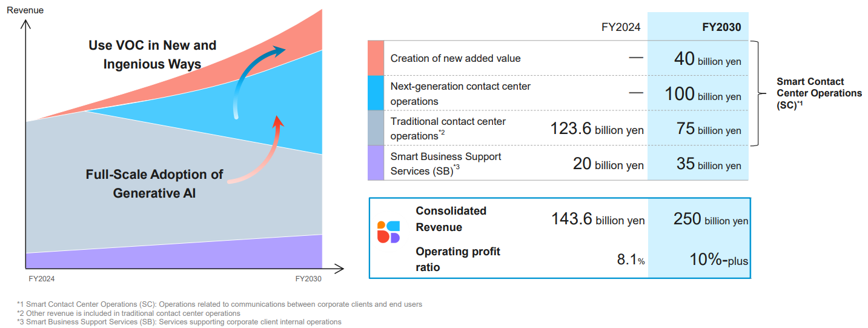Click the salmon swatch beside new added value

pyautogui.click(x=376, y=58)
